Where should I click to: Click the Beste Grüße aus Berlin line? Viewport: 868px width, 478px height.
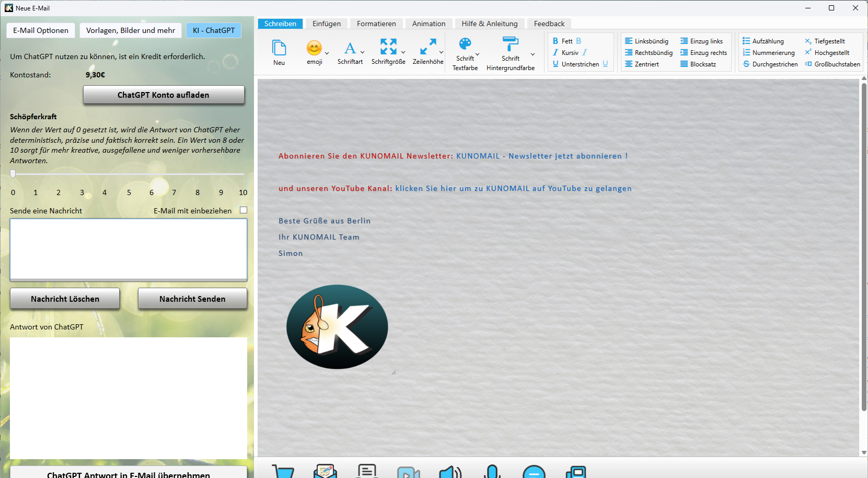click(325, 221)
